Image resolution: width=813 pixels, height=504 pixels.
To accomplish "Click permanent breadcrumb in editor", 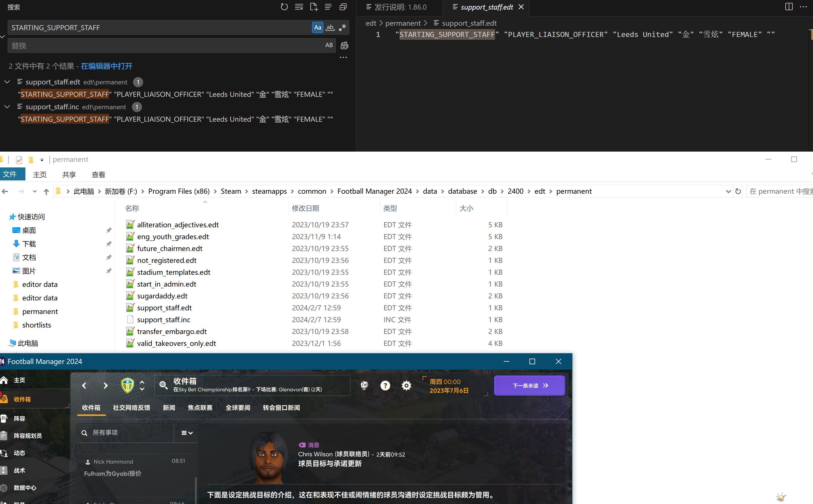I will (x=403, y=23).
